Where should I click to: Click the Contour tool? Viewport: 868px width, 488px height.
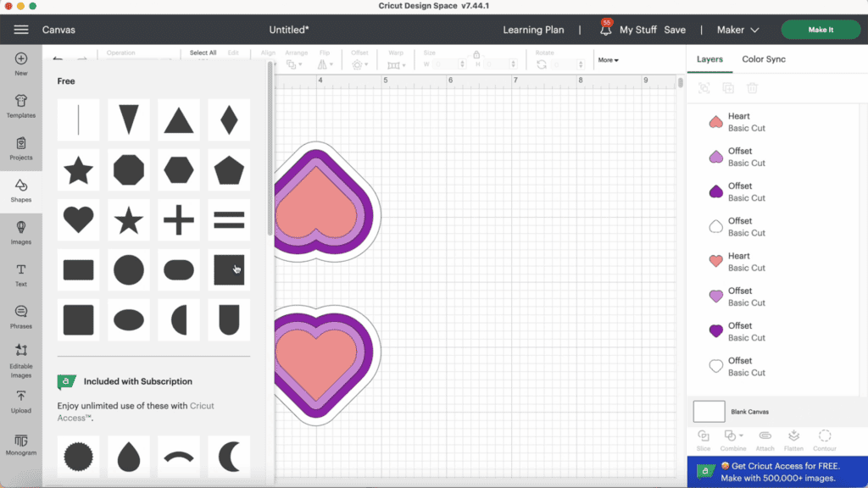(824, 441)
